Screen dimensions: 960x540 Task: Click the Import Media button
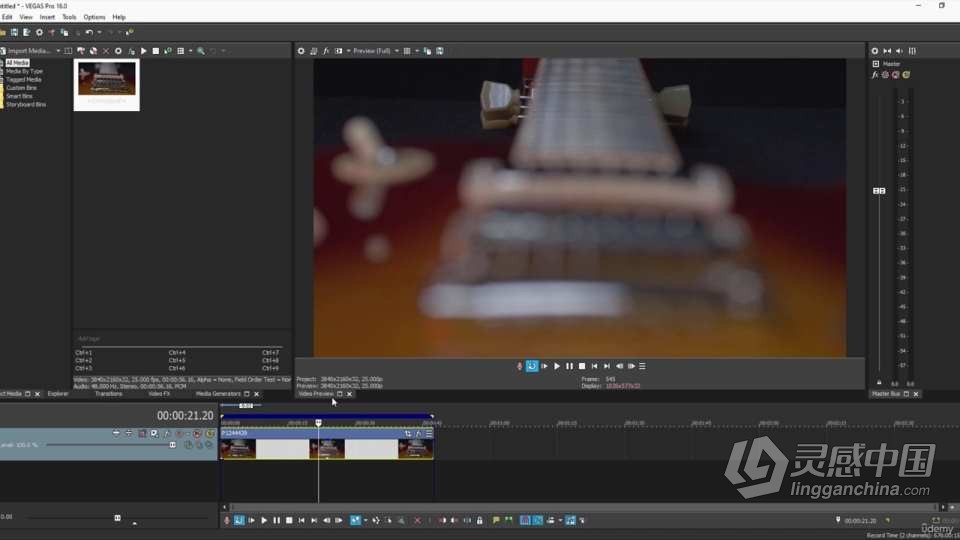point(26,51)
